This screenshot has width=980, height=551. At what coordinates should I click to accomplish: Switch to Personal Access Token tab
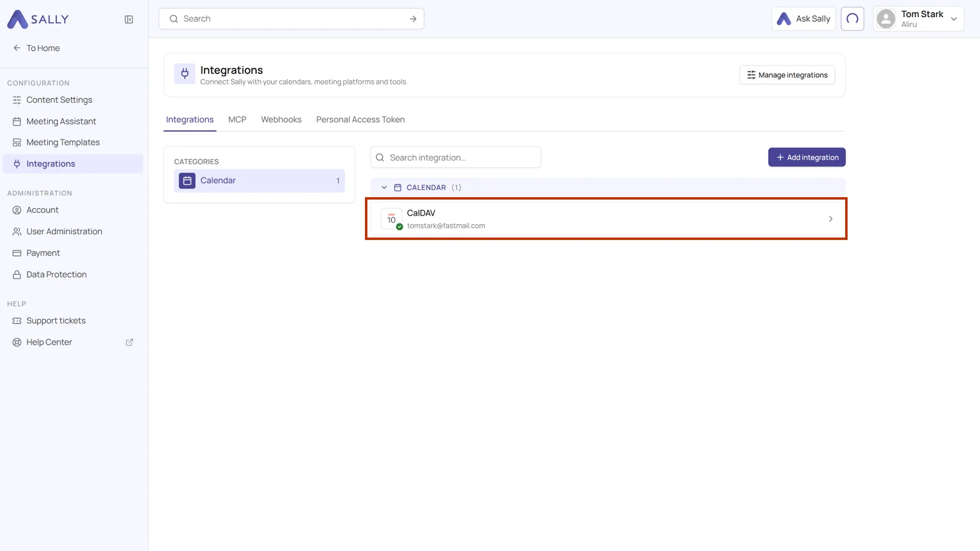click(360, 119)
